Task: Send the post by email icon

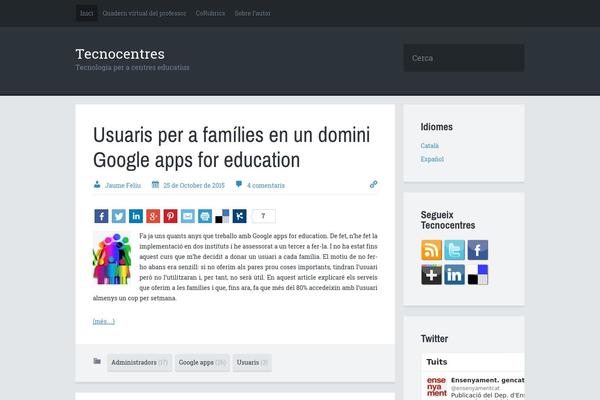Action: 188,216
